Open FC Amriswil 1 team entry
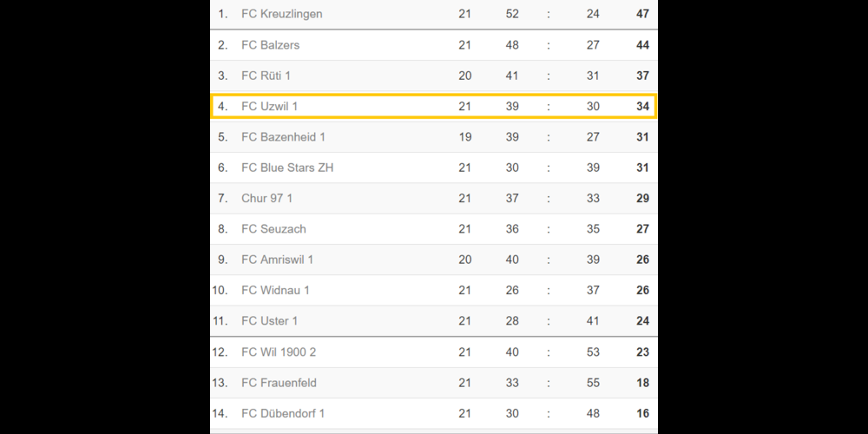 [277, 260]
